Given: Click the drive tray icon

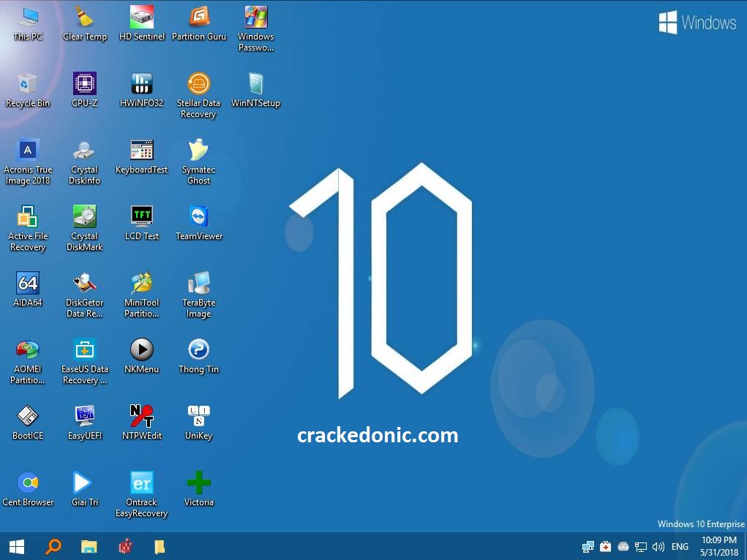Looking at the screenshot, I should [623, 547].
